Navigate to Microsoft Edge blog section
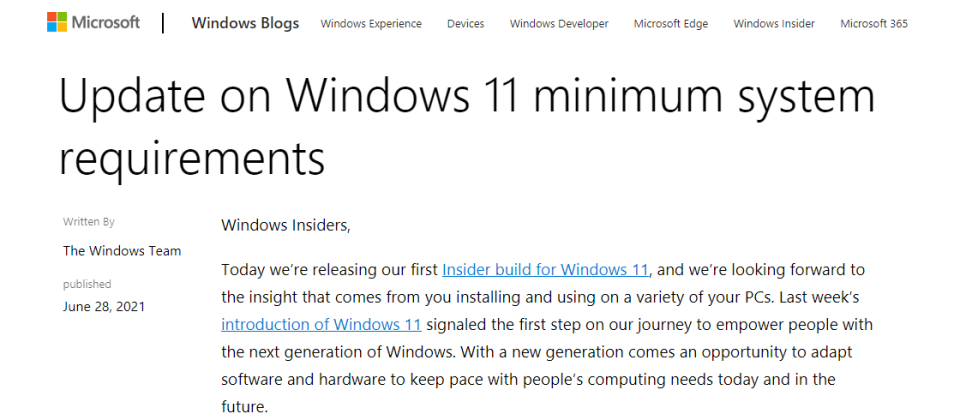 671,24
